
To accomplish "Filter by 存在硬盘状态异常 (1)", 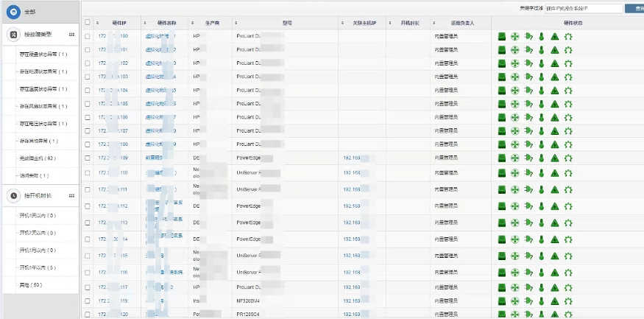I will pyautogui.click(x=43, y=55).
